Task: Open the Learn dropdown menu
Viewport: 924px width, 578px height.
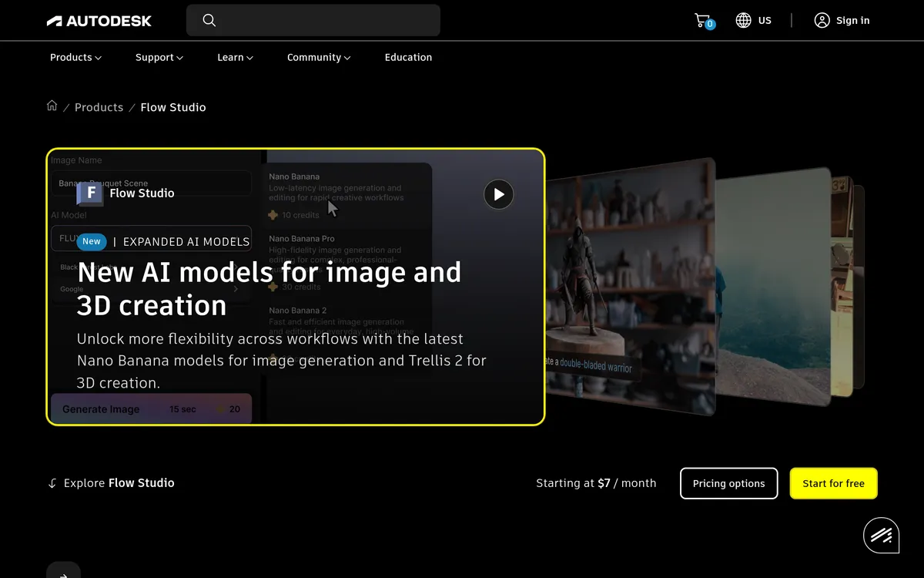Action: (x=235, y=58)
